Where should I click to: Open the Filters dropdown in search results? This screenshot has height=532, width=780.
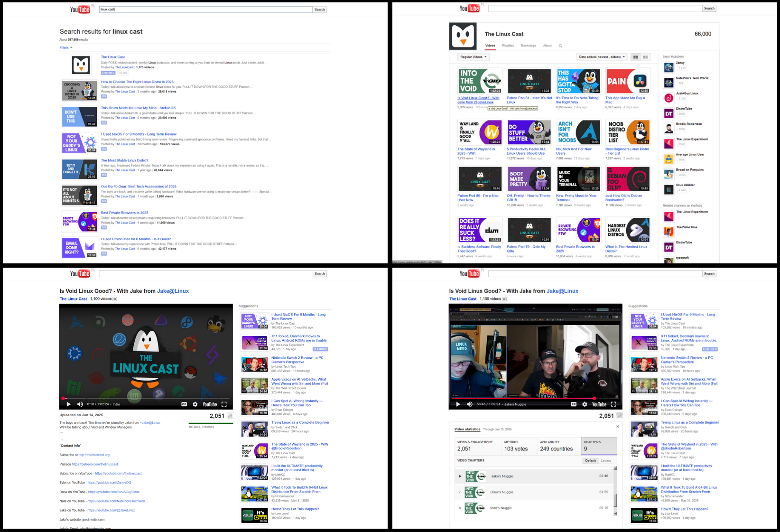coord(66,47)
